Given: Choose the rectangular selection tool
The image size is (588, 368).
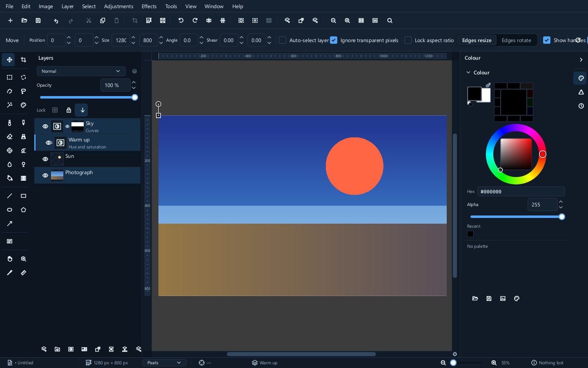Looking at the screenshot, I should click(9, 77).
